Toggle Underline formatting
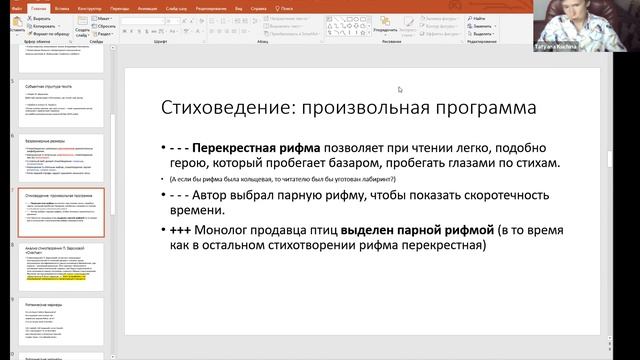The width and height of the screenshot is (640, 360). pyautogui.click(x=139, y=31)
